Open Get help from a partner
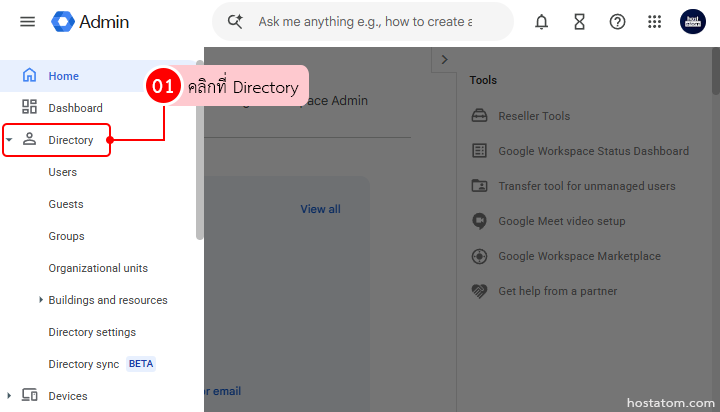Screen dimensions: 720x412 pos(557,291)
